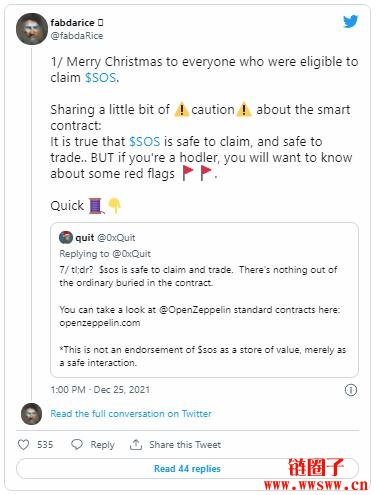This screenshot has height=495, width=377.
Task: Click the Read 44 replies button
Action: pos(187,468)
